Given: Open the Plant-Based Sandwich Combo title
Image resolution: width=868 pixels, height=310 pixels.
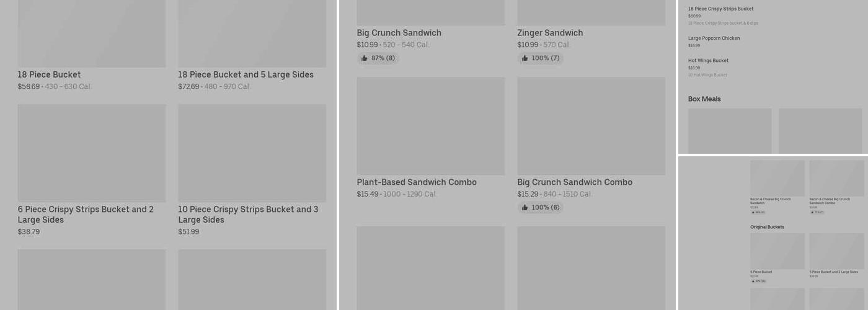Looking at the screenshot, I should coord(417,182).
